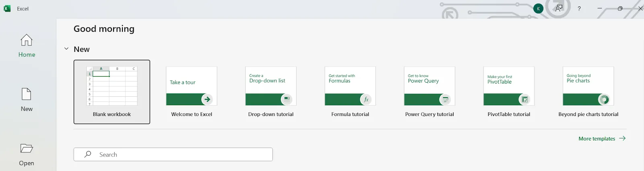Click the Home label in sidebar

27,55
